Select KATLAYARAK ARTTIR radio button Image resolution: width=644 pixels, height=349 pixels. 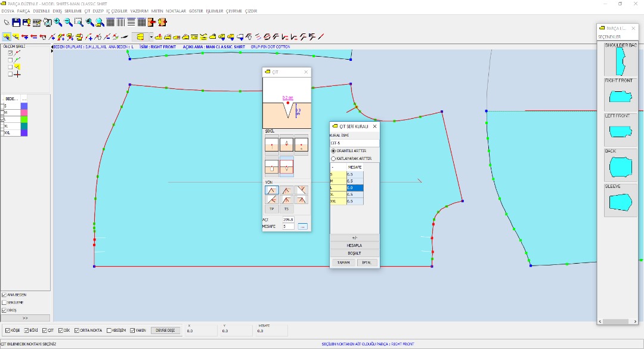(333, 159)
